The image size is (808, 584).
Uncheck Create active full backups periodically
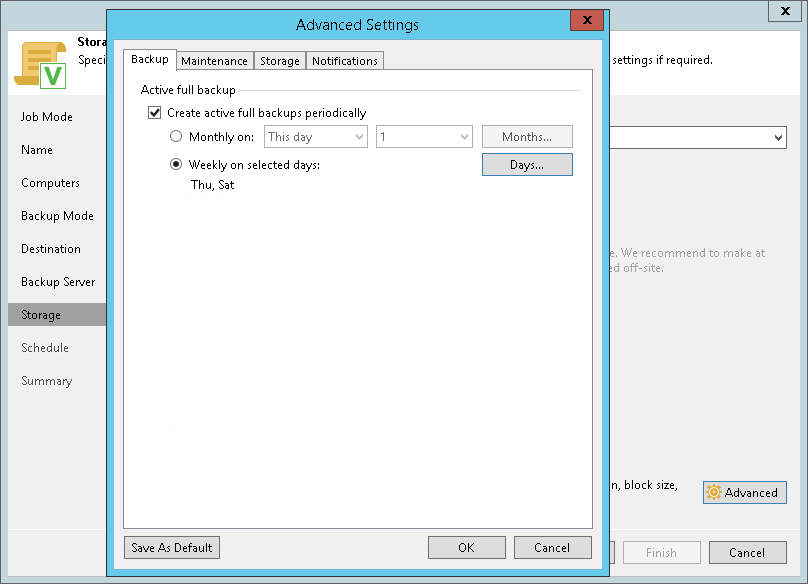pos(154,113)
